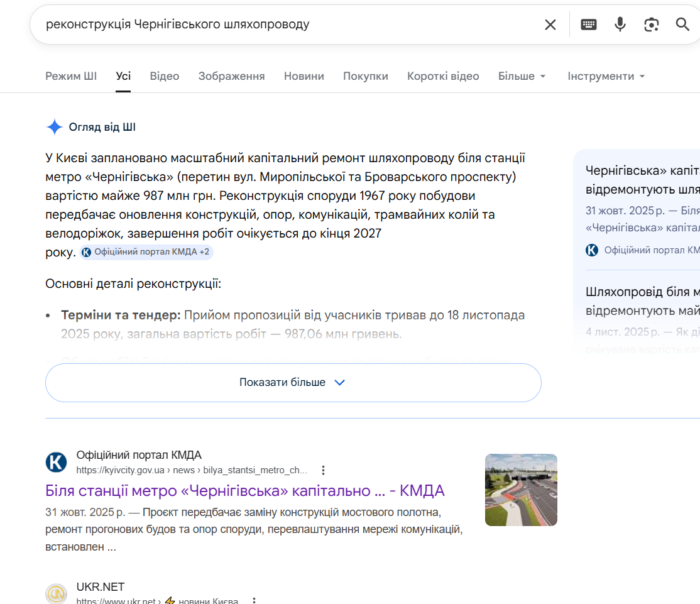The height and width of the screenshot is (604, 700).
Task: Click the Офіційний портал КМДА +2 source chip
Action: click(x=146, y=252)
